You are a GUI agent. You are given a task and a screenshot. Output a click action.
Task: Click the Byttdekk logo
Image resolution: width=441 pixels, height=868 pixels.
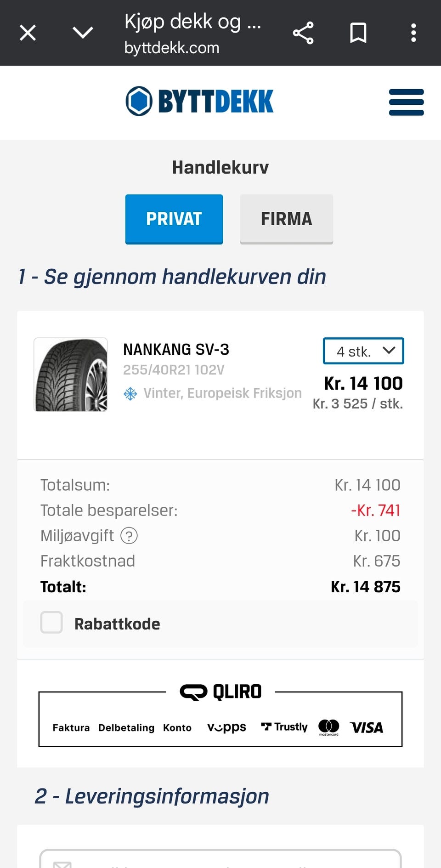199,101
